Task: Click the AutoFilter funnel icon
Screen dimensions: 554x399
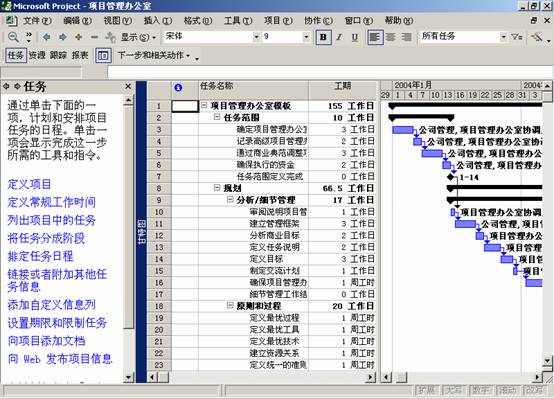Action: pyautogui.click(x=517, y=37)
